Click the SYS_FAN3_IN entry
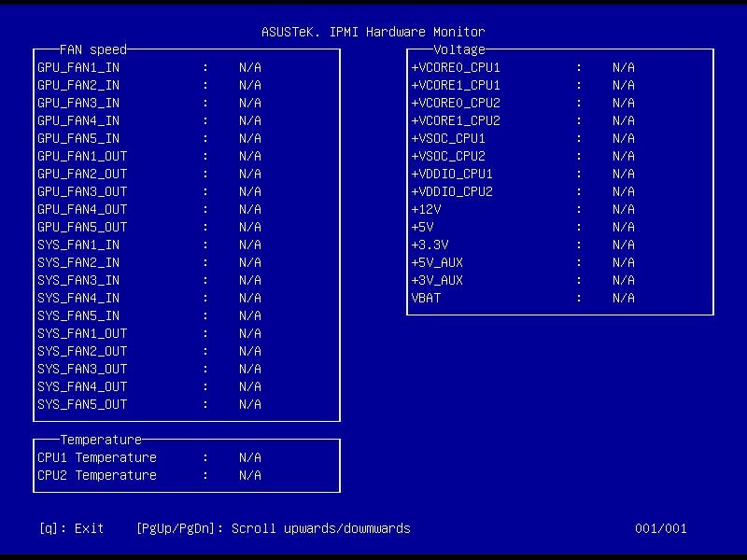Screen dimensions: 747x560 click(x=78, y=280)
